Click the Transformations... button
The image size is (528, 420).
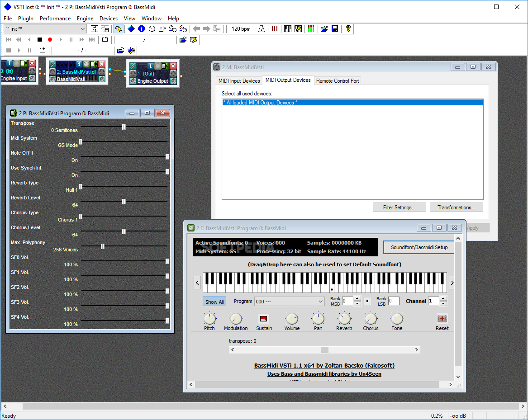[x=456, y=208]
